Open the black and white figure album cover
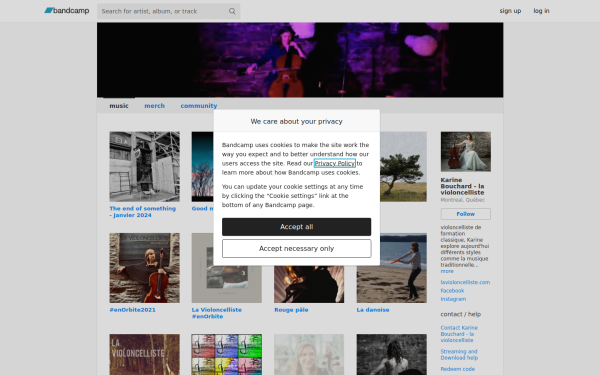600x375 pixels. 391,355
